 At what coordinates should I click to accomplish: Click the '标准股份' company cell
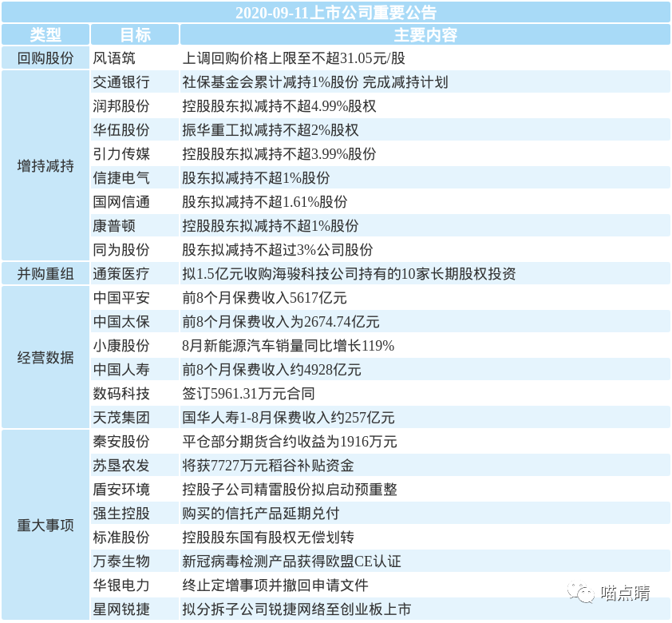pos(135,538)
